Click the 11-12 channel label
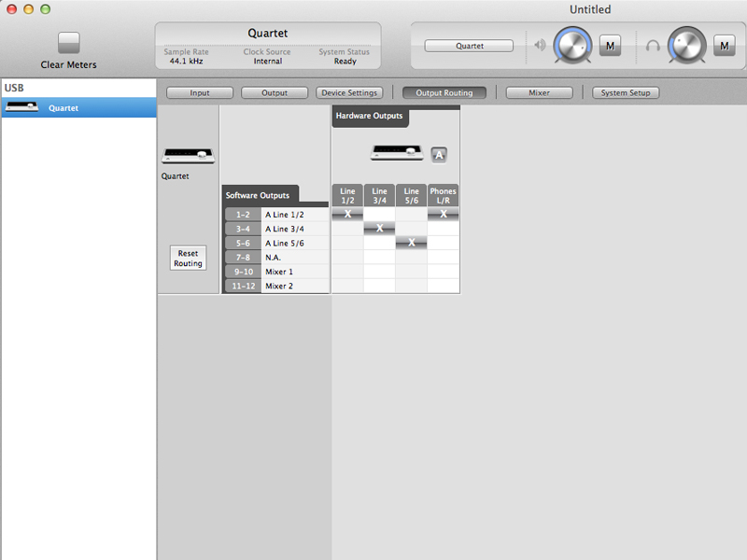The height and width of the screenshot is (560, 747). click(243, 287)
